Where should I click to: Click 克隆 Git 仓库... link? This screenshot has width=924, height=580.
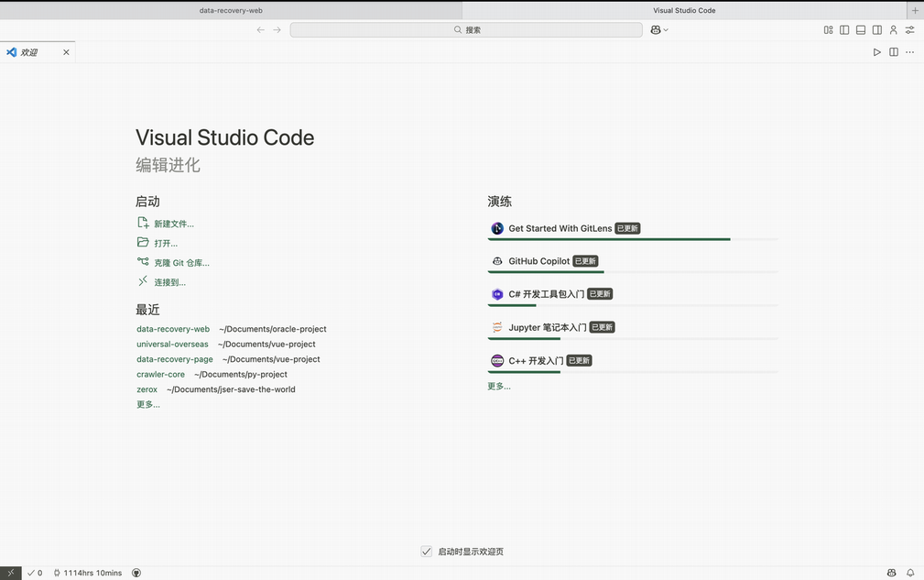point(181,263)
